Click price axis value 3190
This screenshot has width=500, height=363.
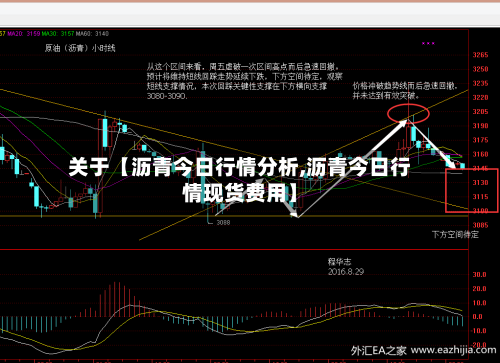tap(480, 126)
